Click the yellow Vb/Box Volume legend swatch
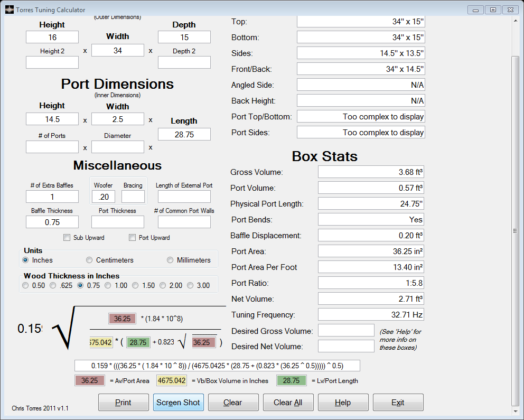The height and width of the screenshot is (420, 524). pyautogui.click(x=172, y=380)
